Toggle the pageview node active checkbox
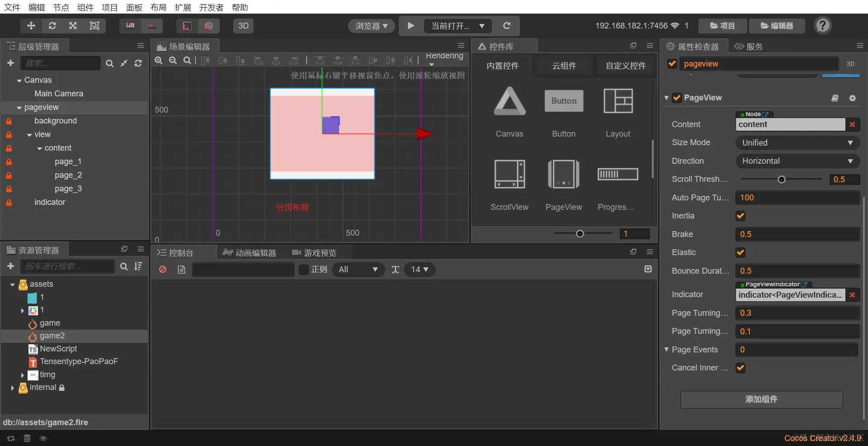 672,64
